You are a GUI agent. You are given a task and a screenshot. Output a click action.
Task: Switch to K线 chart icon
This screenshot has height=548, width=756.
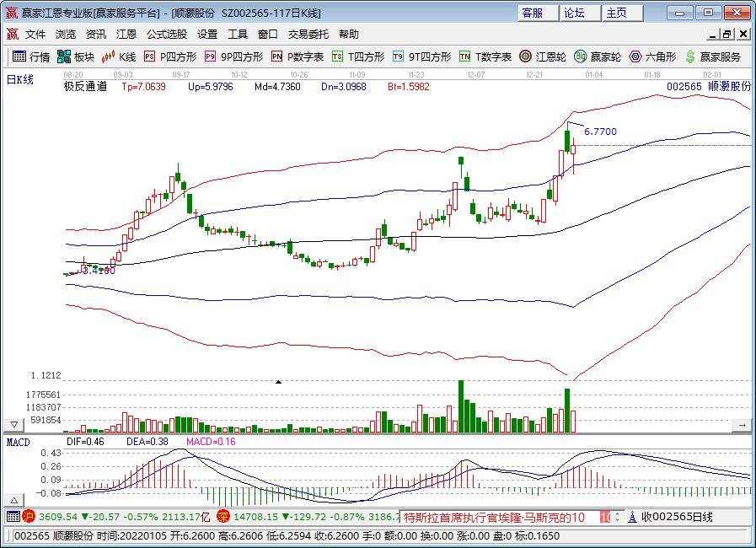pos(108,56)
